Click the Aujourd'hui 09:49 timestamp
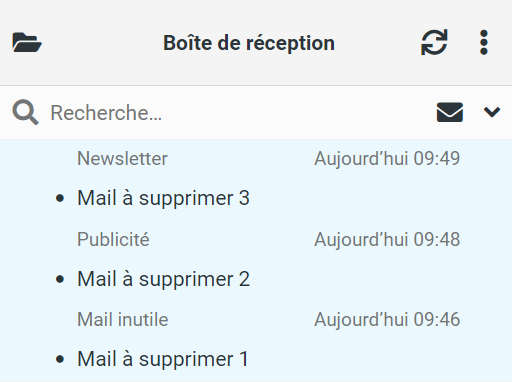The height and width of the screenshot is (382, 512). coord(387,158)
